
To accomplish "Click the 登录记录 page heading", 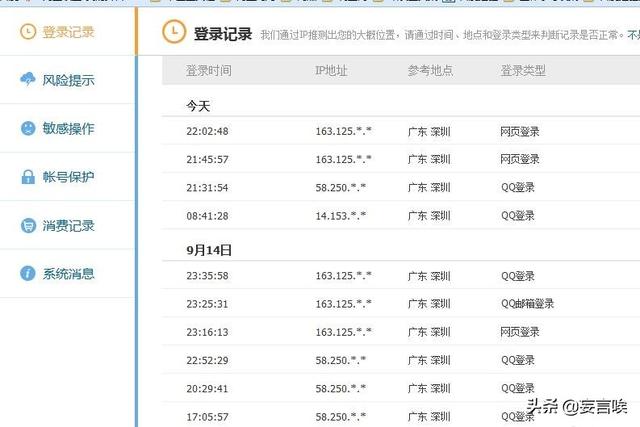I will tap(223, 34).
